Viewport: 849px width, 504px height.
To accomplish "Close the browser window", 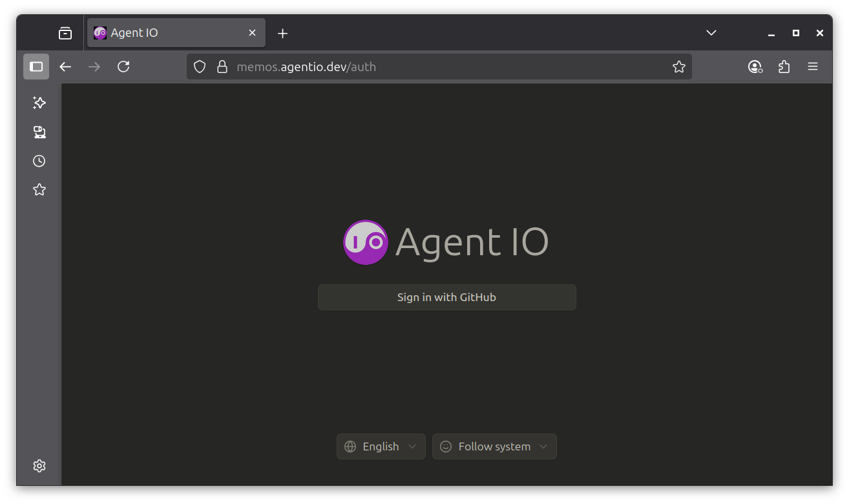I will 820,33.
